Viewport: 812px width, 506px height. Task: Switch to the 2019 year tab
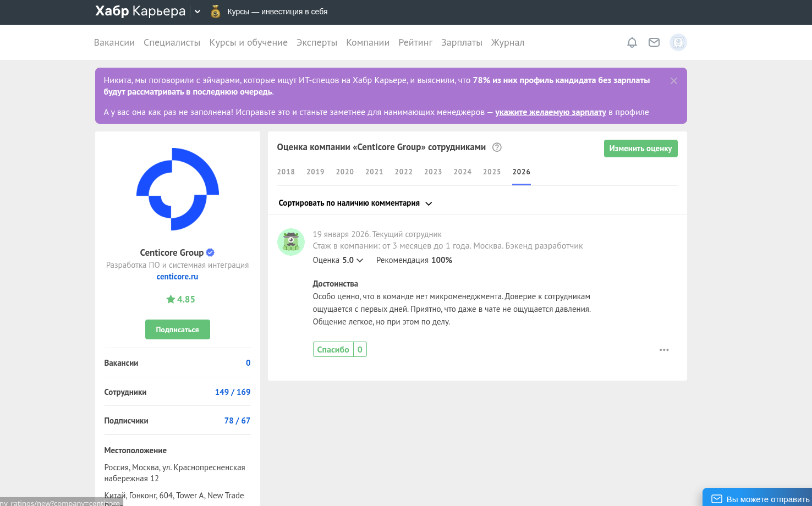[x=315, y=172]
